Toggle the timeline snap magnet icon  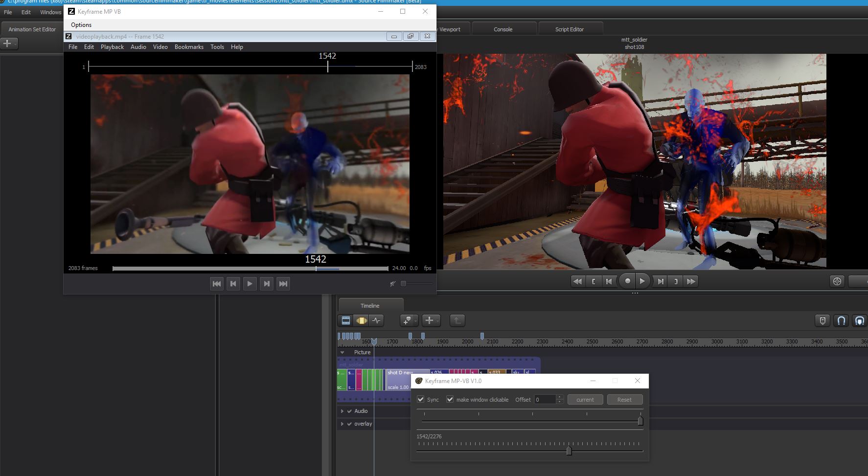[x=841, y=320]
